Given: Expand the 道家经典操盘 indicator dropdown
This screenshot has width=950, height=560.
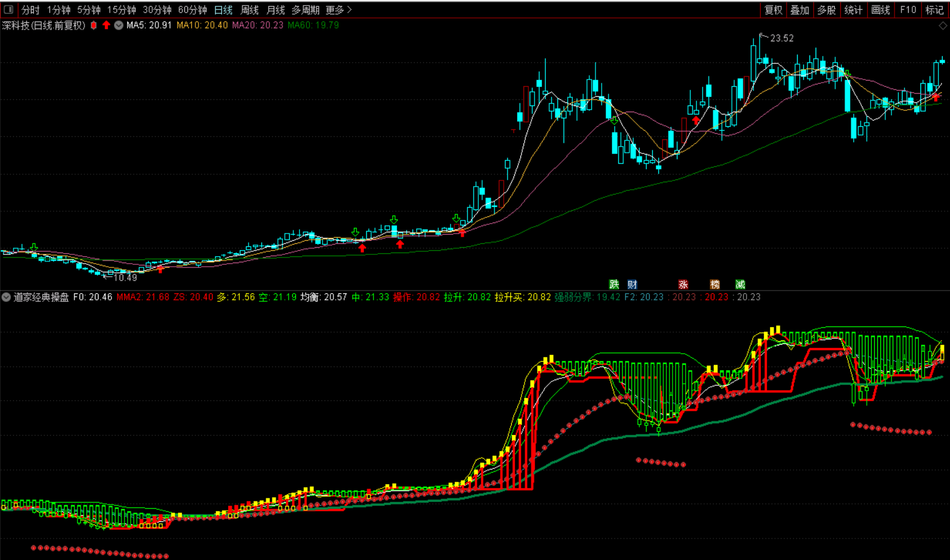Looking at the screenshot, I should (6, 297).
